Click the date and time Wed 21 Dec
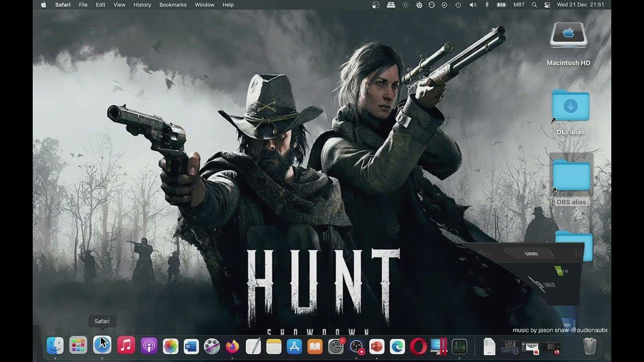The height and width of the screenshot is (362, 644). (581, 5)
